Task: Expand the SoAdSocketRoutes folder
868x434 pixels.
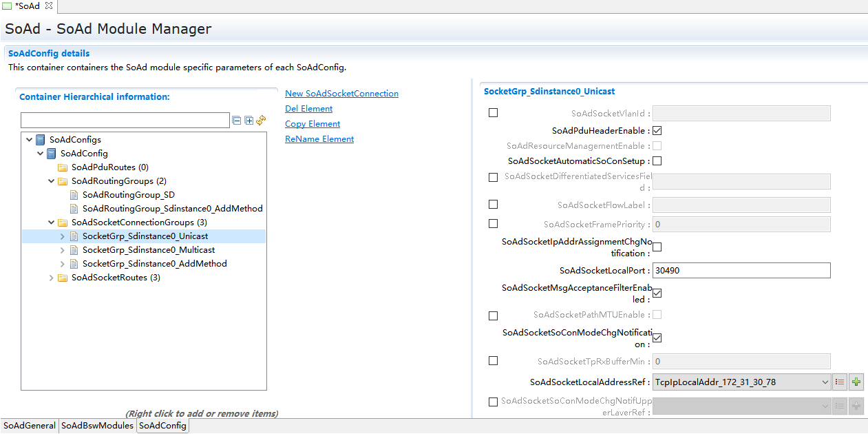Action: click(52, 278)
